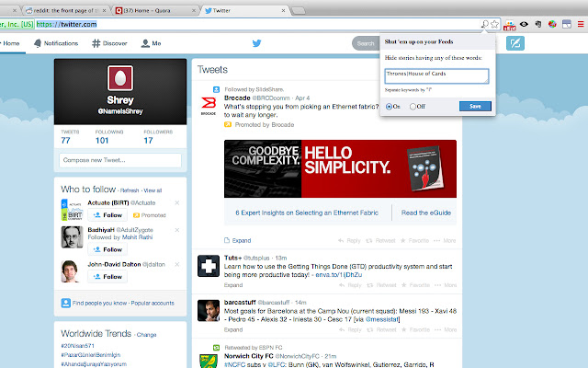Screen dimensions: 588x368
Task: Follow Actuate (BIRT)
Action: pos(107,214)
